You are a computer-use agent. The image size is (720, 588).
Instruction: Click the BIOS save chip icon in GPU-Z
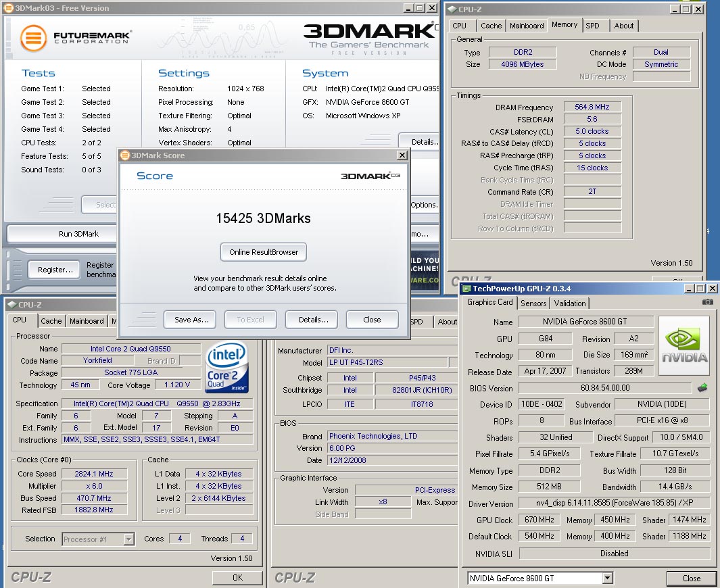702,389
